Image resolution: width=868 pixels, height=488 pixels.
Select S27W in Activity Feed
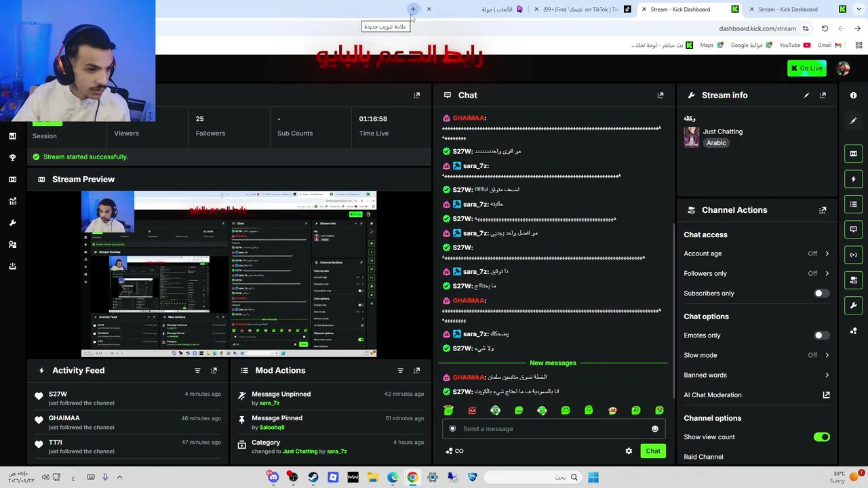click(58, 394)
